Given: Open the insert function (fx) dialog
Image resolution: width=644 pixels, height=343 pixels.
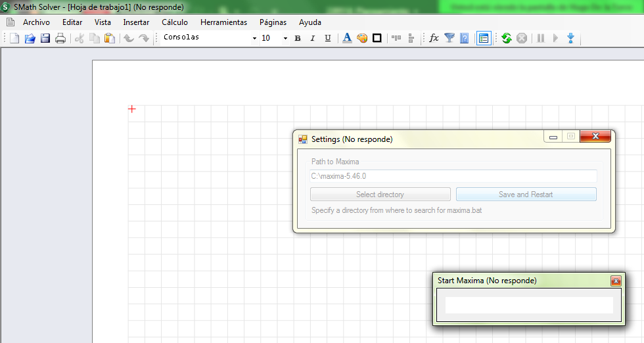Looking at the screenshot, I should pyautogui.click(x=434, y=38).
